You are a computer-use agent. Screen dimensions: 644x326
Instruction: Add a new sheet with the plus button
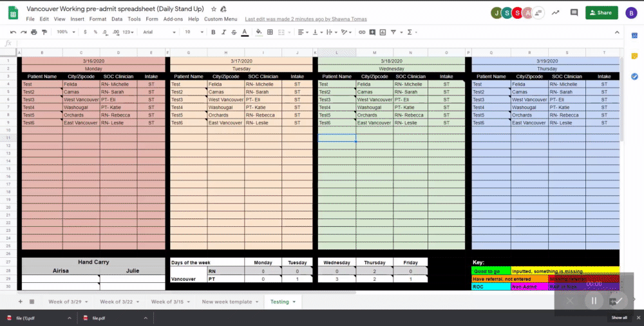click(x=20, y=302)
